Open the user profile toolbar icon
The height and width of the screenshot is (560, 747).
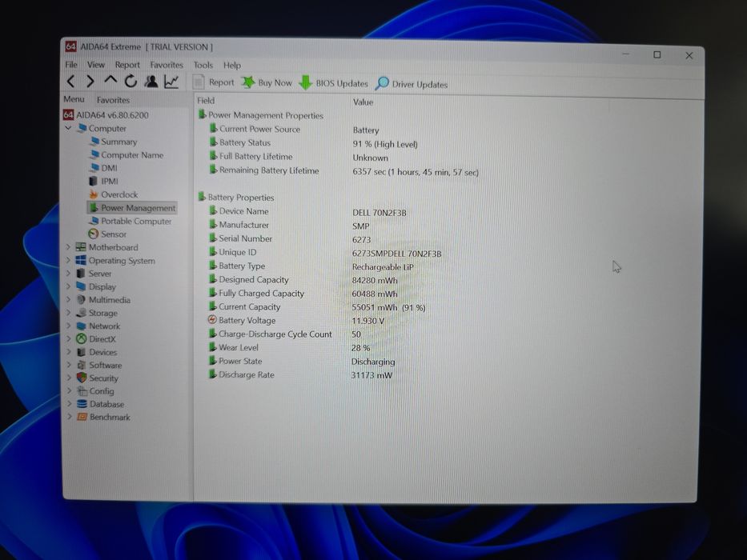[151, 82]
